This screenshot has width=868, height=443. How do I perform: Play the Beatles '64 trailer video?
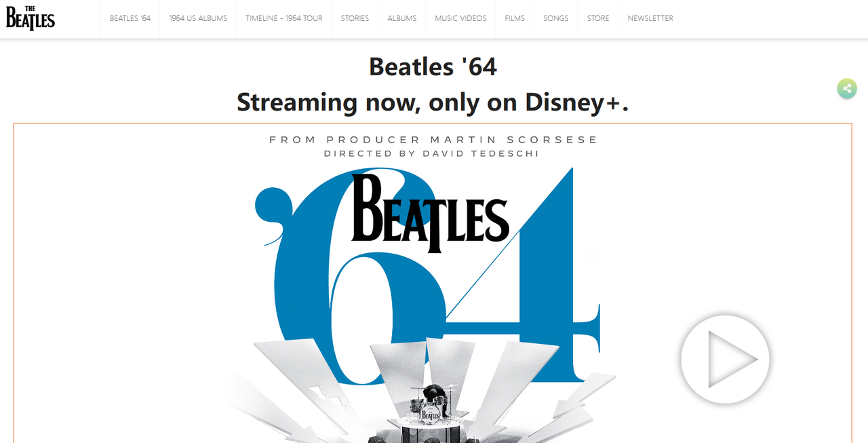coord(726,359)
